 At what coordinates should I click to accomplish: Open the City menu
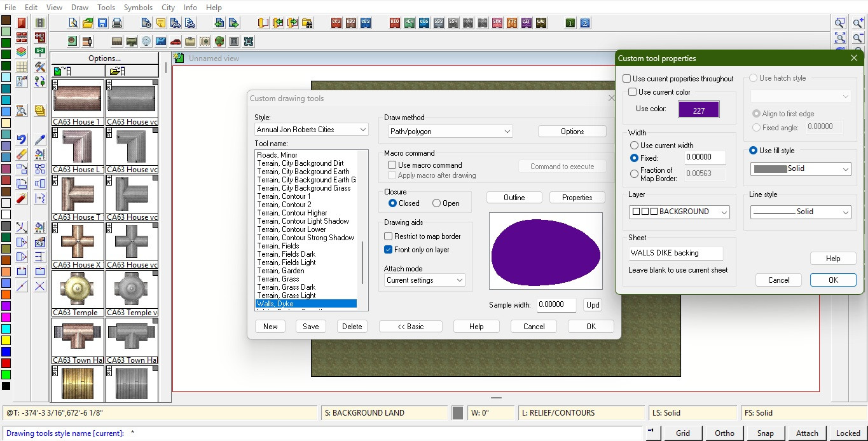(168, 8)
